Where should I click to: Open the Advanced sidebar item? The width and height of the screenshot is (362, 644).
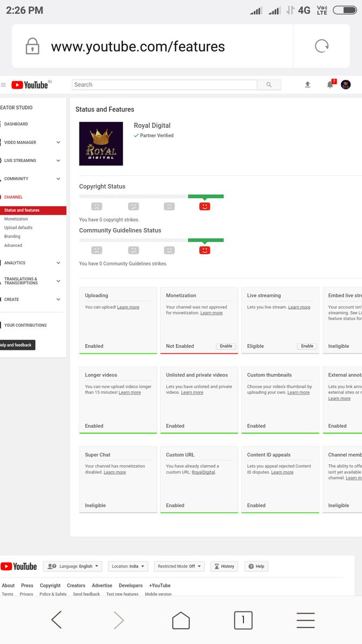click(x=13, y=245)
